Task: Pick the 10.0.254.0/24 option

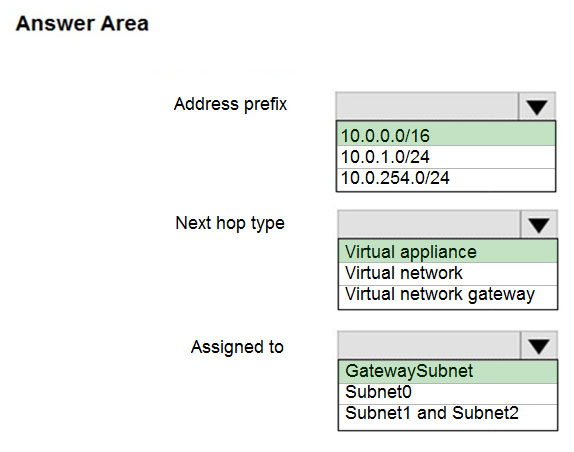Action: tap(446, 179)
